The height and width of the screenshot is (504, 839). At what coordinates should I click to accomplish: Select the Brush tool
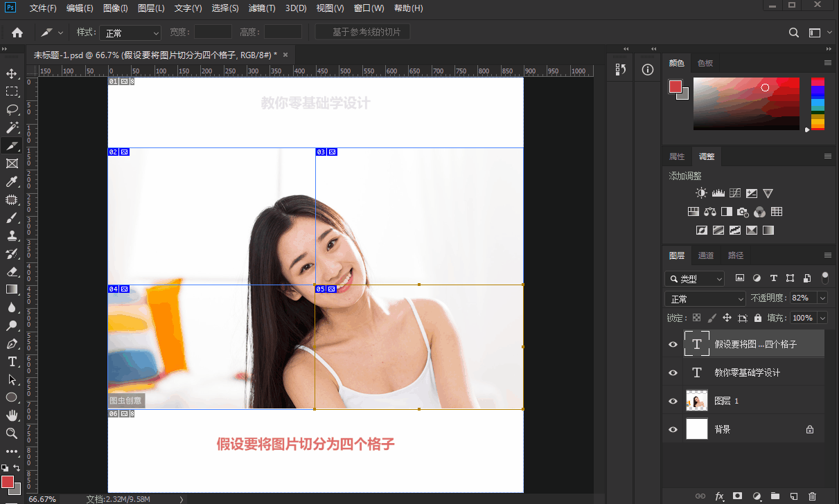click(x=12, y=217)
